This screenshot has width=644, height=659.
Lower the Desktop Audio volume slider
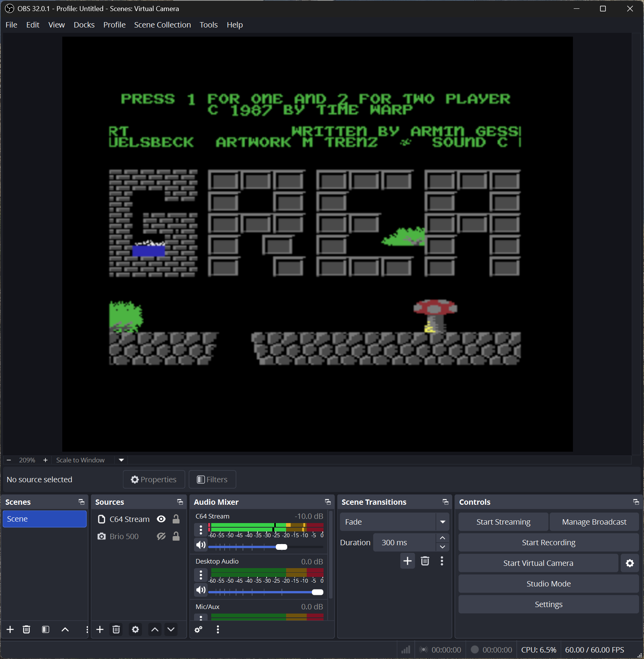(x=317, y=592)
